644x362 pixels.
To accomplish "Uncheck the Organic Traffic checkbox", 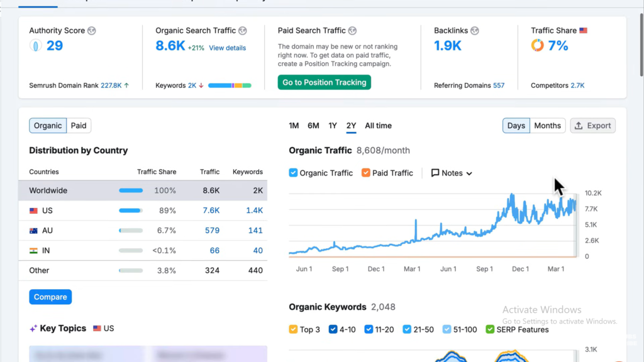I will point(293,173).
